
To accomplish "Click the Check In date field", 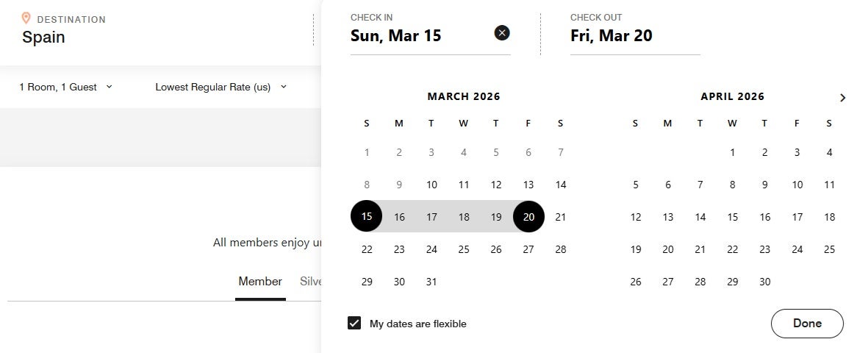I will point(419,35).
